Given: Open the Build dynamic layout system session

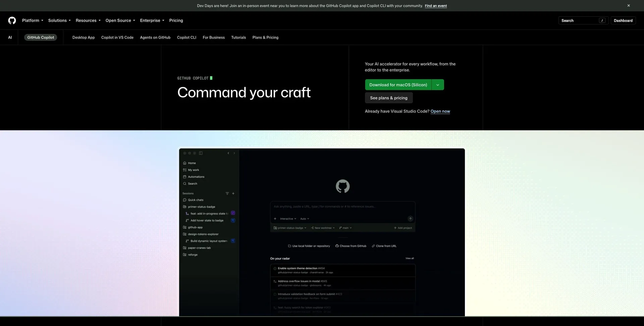Looking at the screenshot, I should click(x=209, y=241).
